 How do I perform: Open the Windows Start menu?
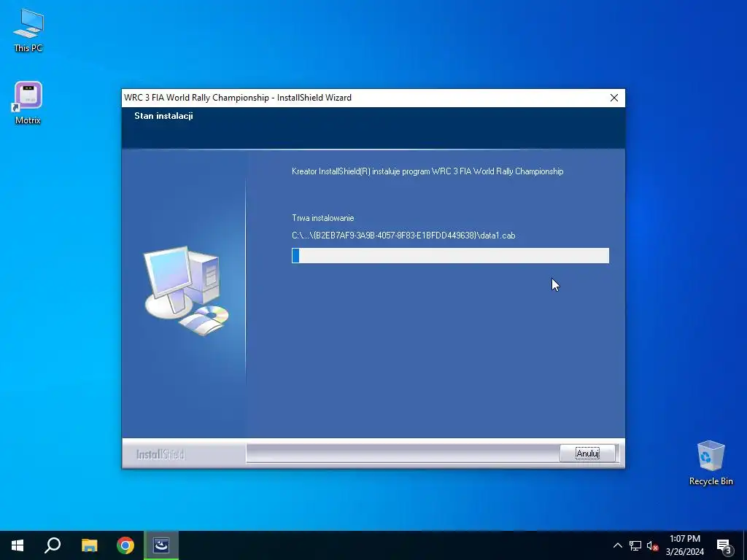[x=18, y=545]
